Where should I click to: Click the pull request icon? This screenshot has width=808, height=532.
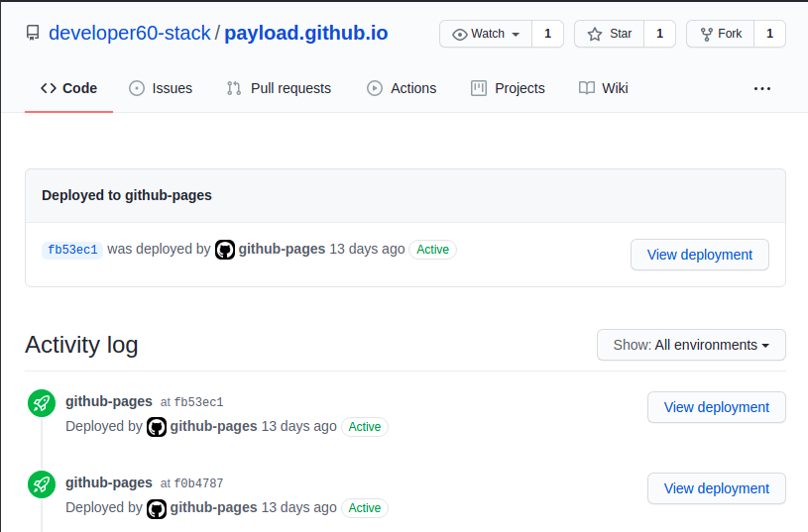[x=234, y=88]
